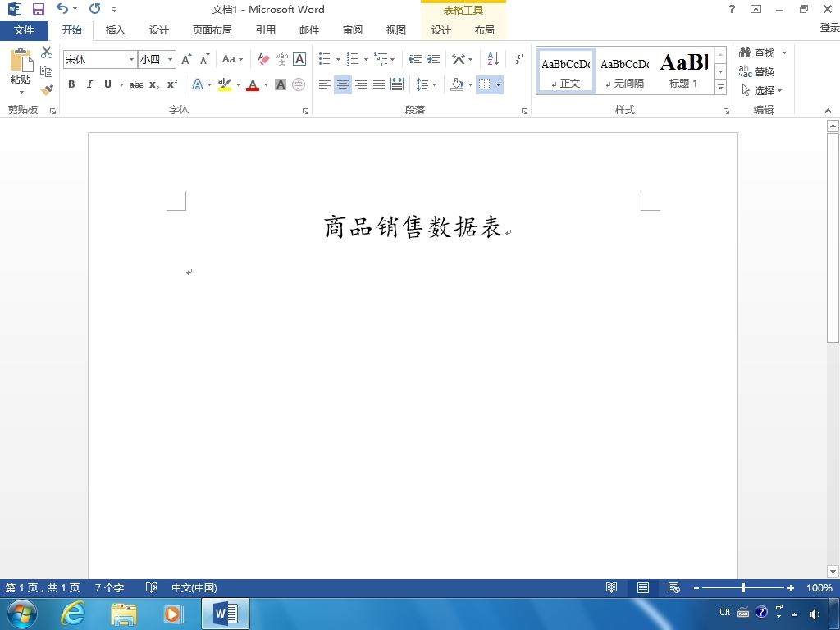
Task: Align text to the left
Action: pyautogui.click(x=324, y=84)
